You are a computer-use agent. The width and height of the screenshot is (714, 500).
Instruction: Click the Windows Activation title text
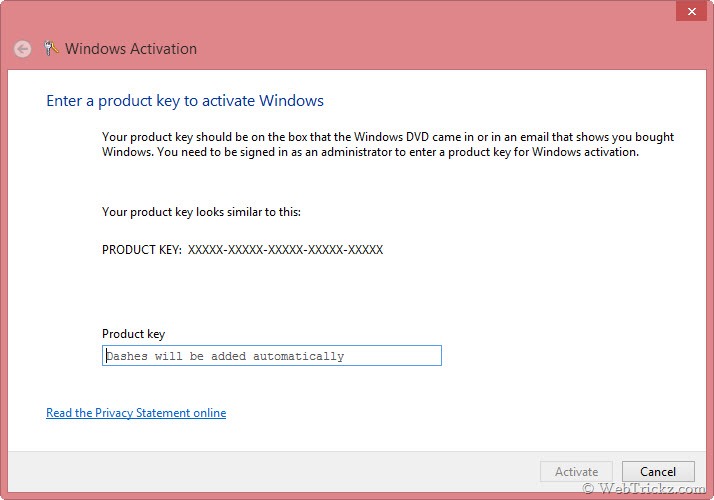(x=131, y=49)
